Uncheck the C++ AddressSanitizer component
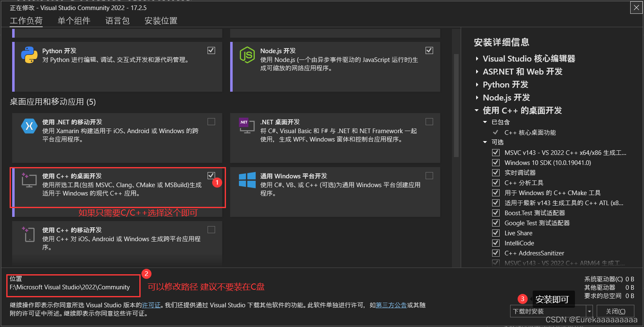Viewport: 644px width, 327px height. click(x=496, y=253)
